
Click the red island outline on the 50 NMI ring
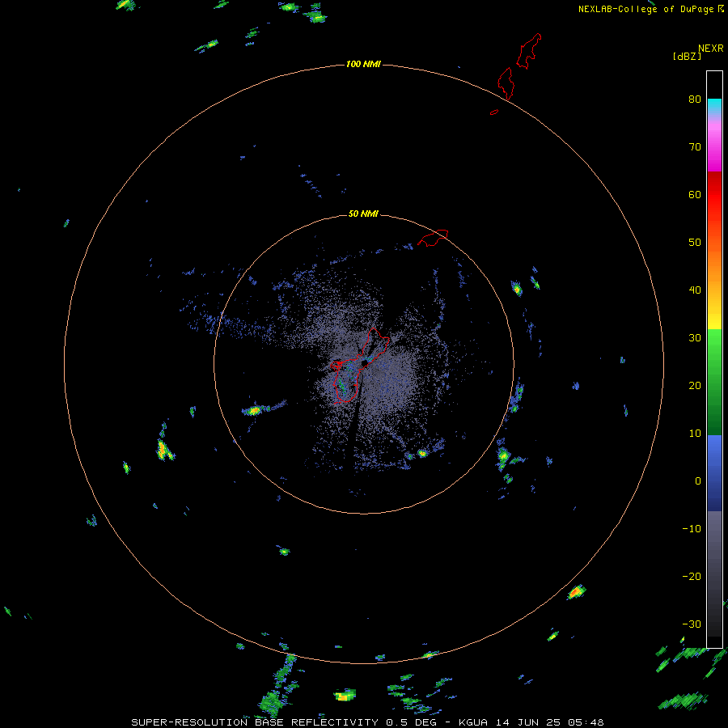pyautogui.click(x=433, y=237)
